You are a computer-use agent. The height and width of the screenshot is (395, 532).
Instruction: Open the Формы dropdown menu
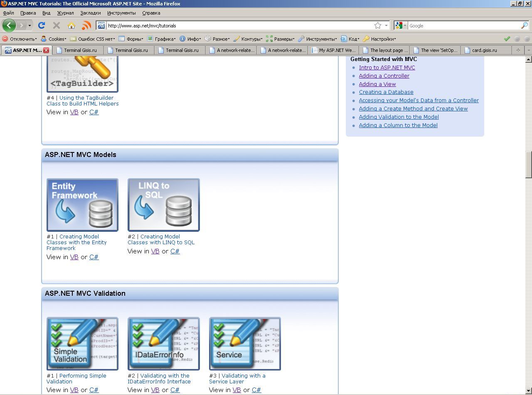131,39
